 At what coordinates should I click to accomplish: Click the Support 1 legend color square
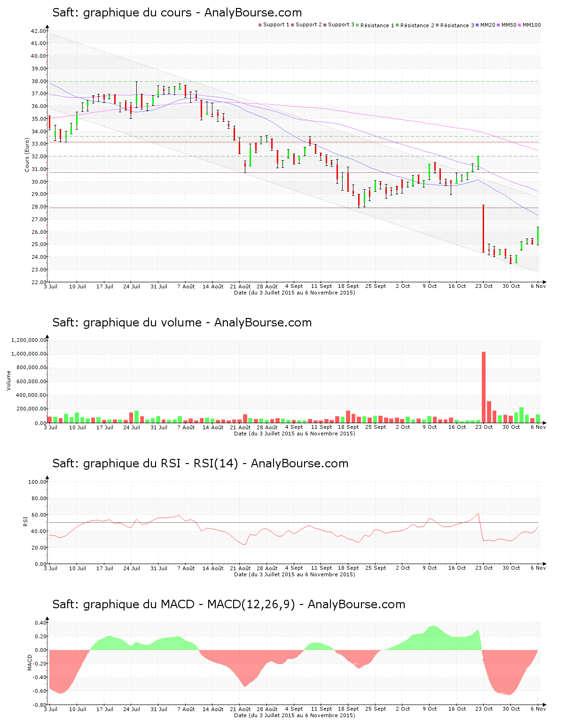click(260, 25)
